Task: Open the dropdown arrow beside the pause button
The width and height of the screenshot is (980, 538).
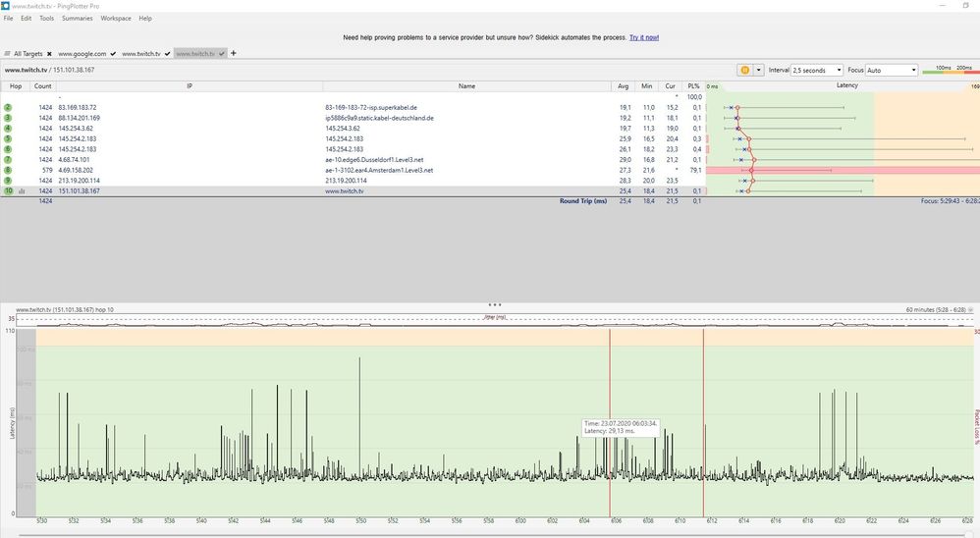Action: (x=758, y=70)
